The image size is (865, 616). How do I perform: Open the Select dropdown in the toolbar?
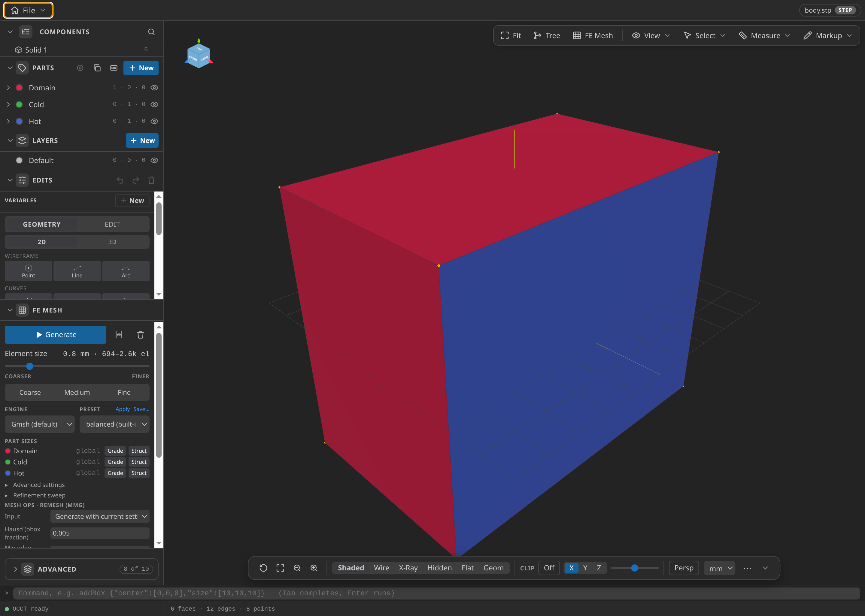click(705, 36)
